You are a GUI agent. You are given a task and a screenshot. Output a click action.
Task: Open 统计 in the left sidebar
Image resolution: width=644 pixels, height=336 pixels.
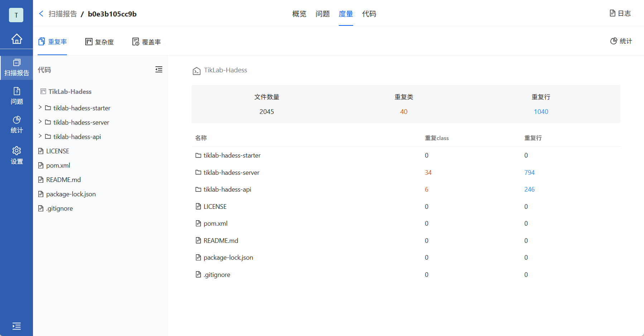coord(16,125)
